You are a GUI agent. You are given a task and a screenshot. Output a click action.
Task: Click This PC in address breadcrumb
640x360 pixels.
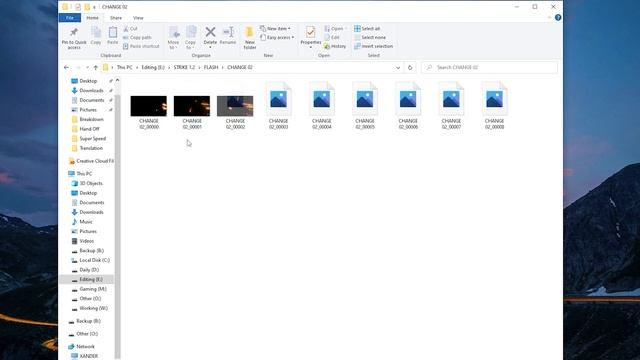pyautogui.click(x=124, y=67)
